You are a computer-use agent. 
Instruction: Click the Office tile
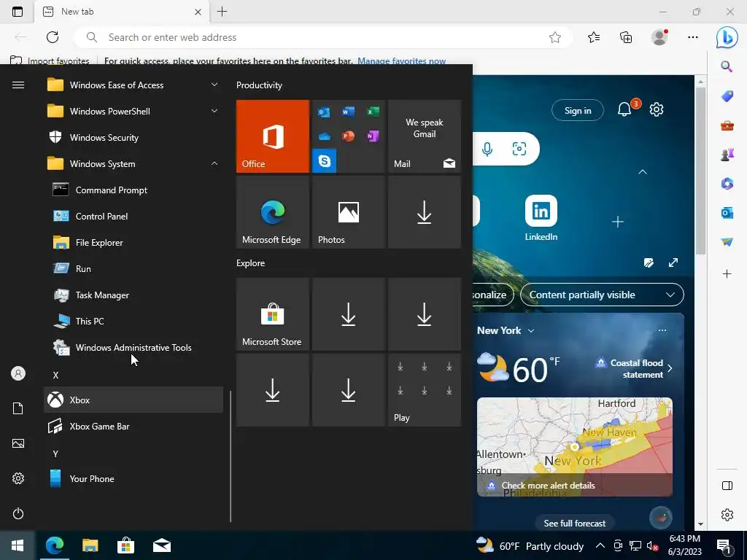coord(273,136)
